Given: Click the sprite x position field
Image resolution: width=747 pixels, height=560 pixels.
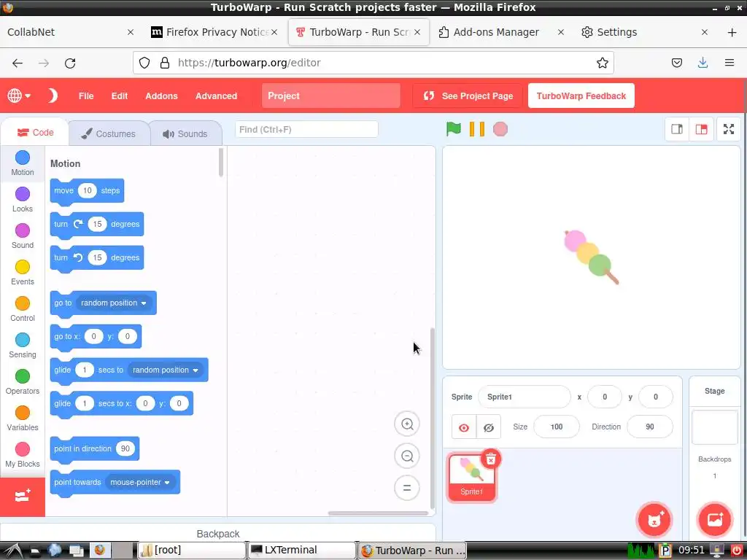Looking at the screenshot, I should 605,397.
